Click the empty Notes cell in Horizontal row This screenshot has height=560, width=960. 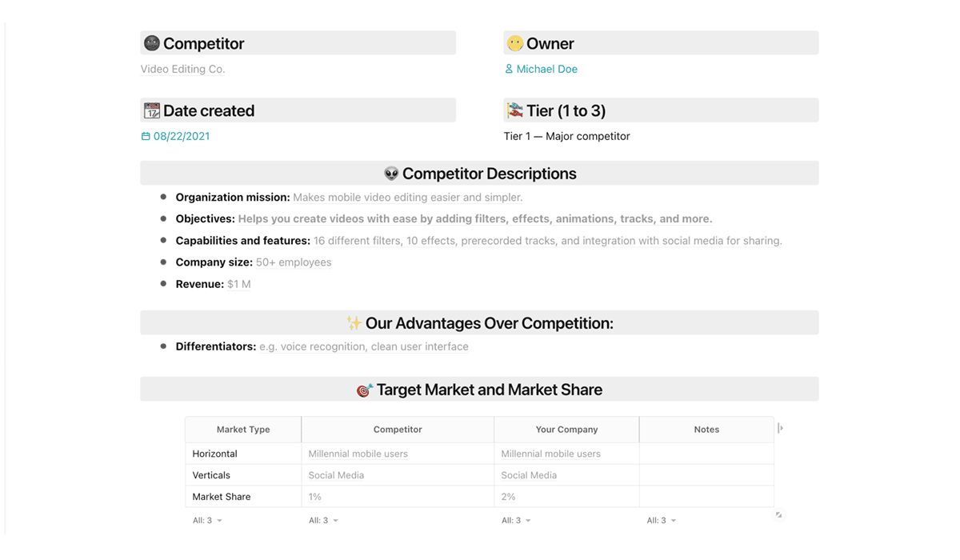706,454
